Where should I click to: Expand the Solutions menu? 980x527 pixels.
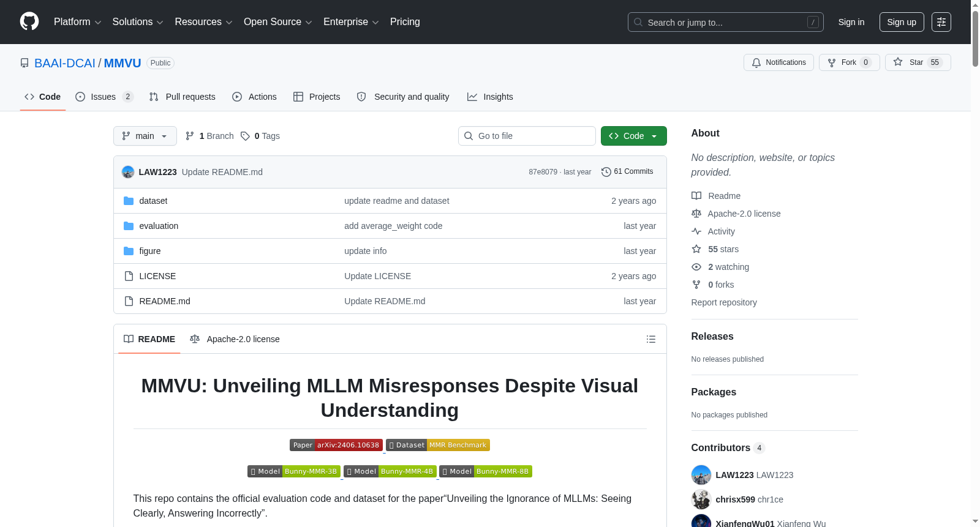click(x=138, y=22)
